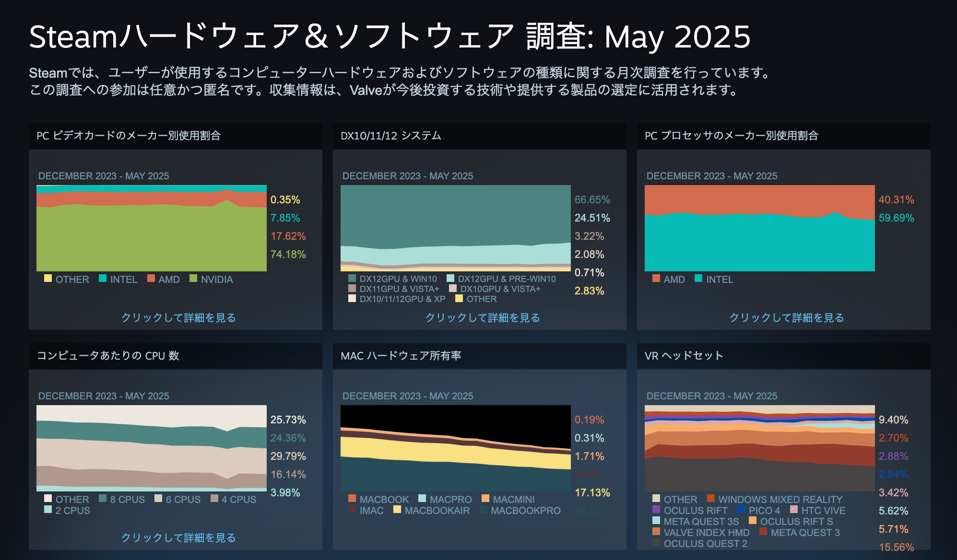Open details link under PC processor chart

point(787,317)
